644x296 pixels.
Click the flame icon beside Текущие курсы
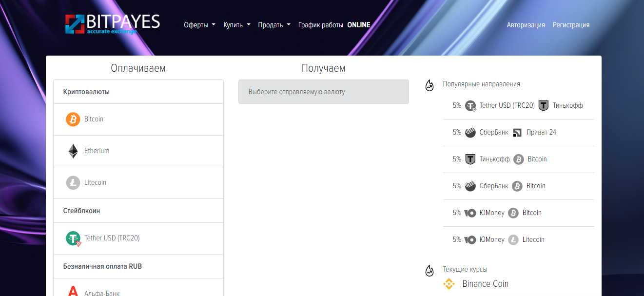click(x=429, y=271)
